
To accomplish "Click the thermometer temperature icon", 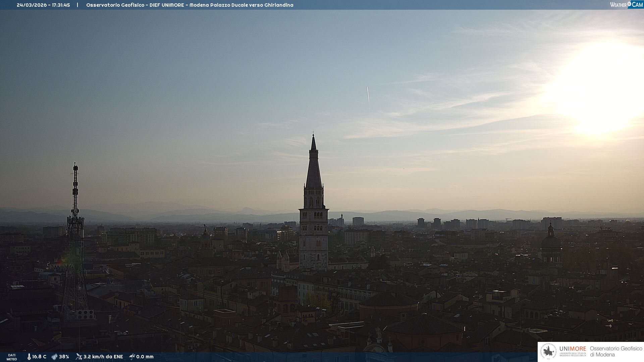I will (x=29, y=357).
